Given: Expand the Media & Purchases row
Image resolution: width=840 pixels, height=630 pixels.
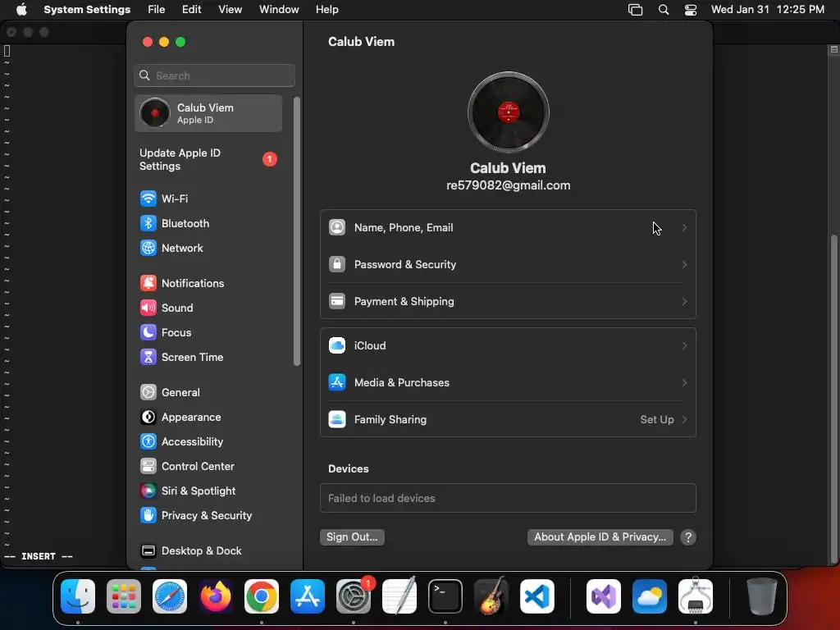Looking at the screenshot, I should click(508, 383).
